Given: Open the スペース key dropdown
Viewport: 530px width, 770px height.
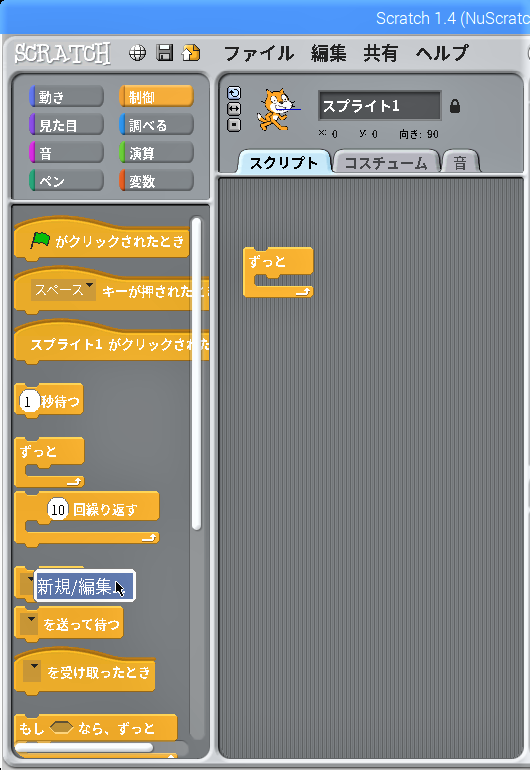Looking at the screenshot, I should (x=63, y=290).
